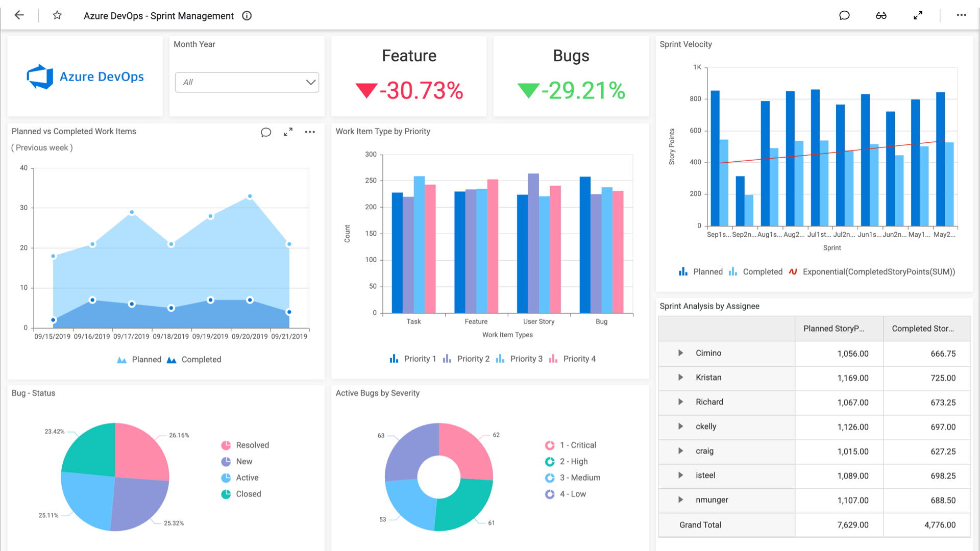
Task: Click the fullscreen expand icon in toolbar
Action: (918, 15)
